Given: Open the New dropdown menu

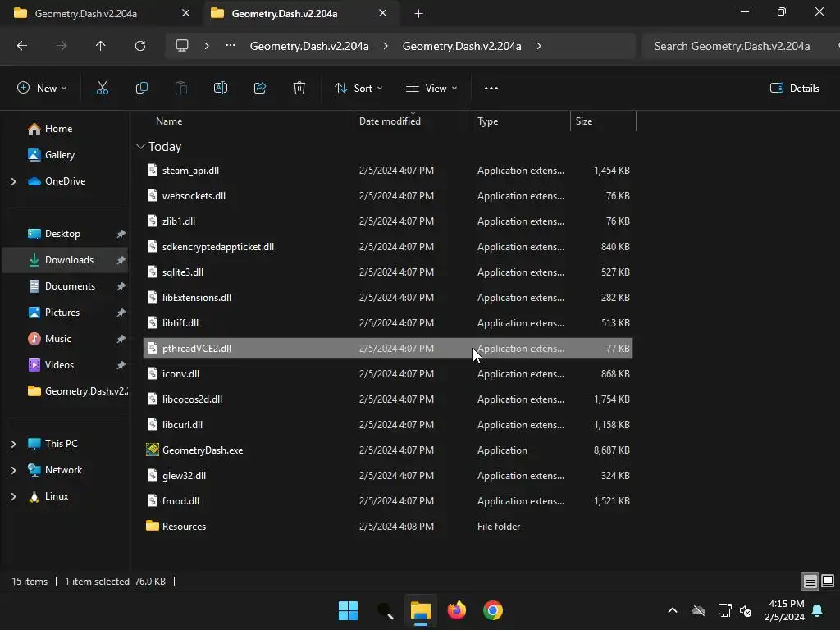Looking at the screenshot, I should tap(42, 89).
